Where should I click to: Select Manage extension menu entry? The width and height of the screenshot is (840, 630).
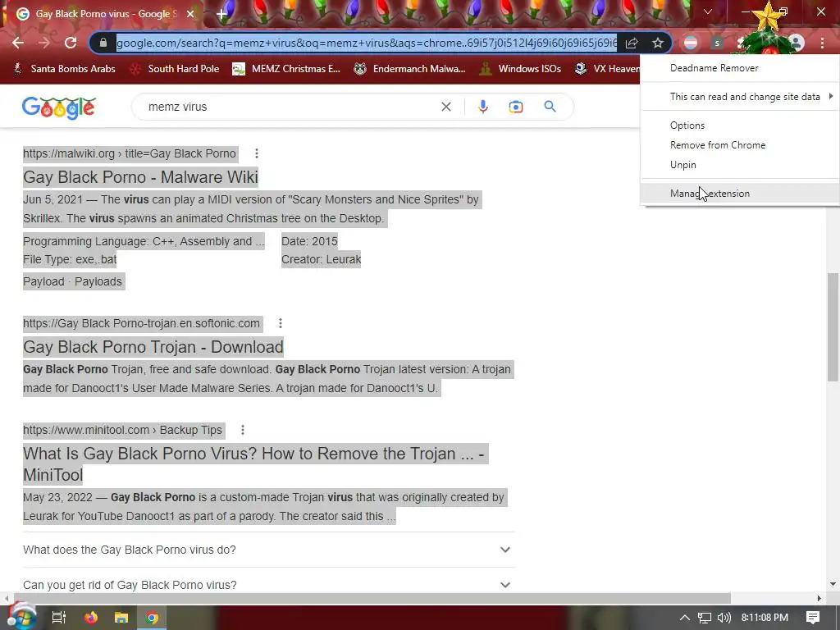[x=739, y=194]
